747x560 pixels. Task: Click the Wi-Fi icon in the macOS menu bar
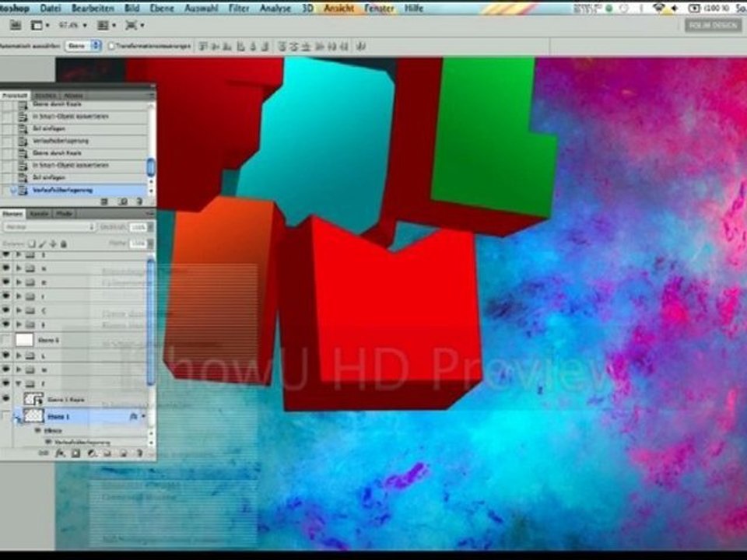(x=659, y=8)
